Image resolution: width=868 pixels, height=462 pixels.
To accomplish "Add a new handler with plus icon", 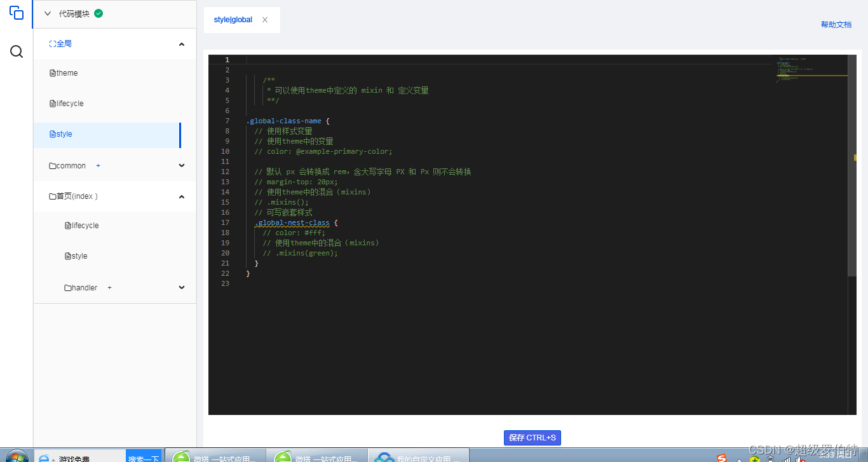I will click(x=109, y=288).
